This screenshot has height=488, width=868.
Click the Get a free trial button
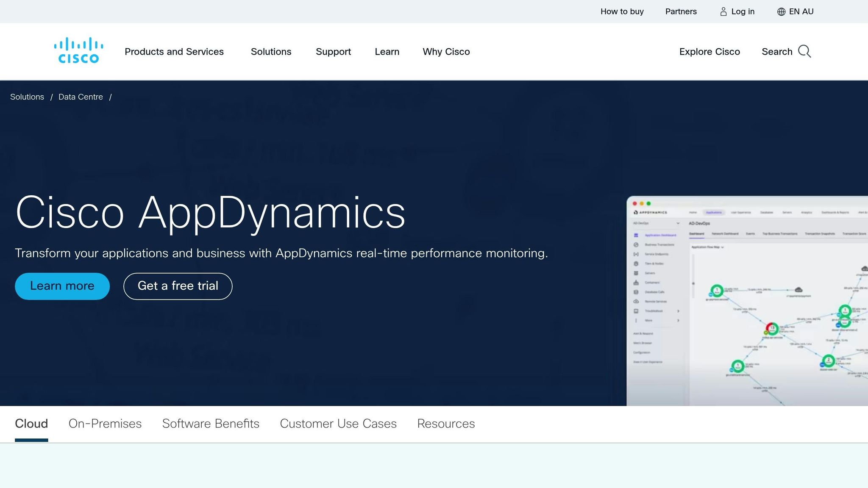(x=178, y=286)
